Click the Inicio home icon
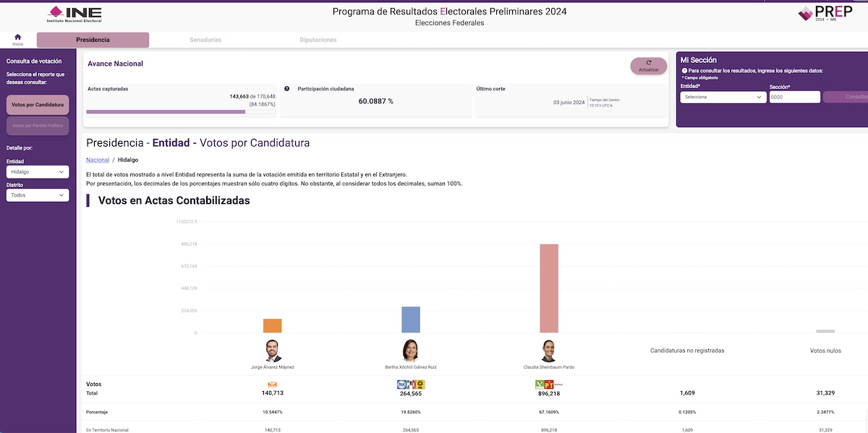The image size is (868, 433). 17,38
